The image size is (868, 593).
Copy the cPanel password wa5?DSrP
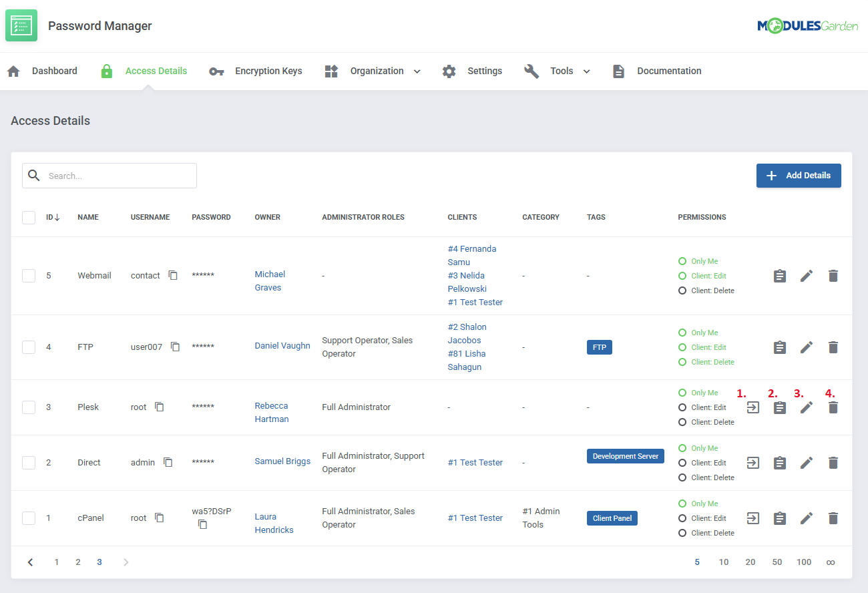pos(202,524)
